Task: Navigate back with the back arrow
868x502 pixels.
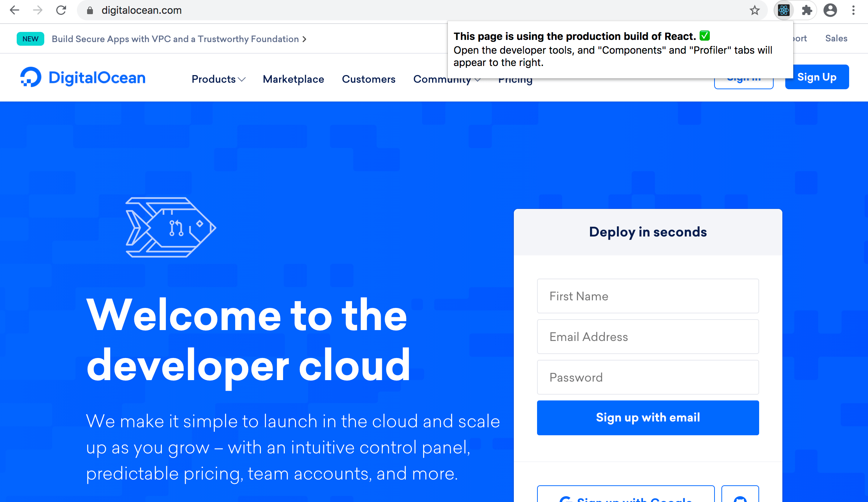Action: coord(15,11)
